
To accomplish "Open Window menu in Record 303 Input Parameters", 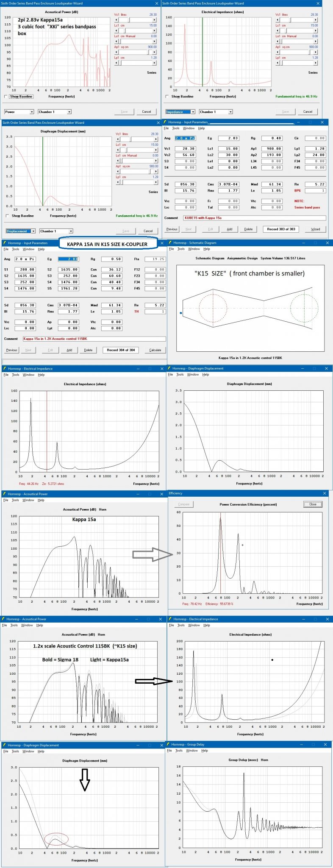I will click(x=189, y=128).
